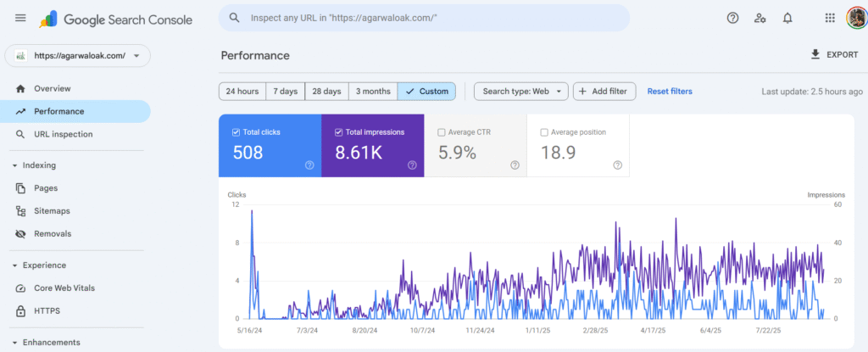The image size is (868, 352).
Task: Open the notifications bell
Action: pyautogui.click(x=787, y=18)
